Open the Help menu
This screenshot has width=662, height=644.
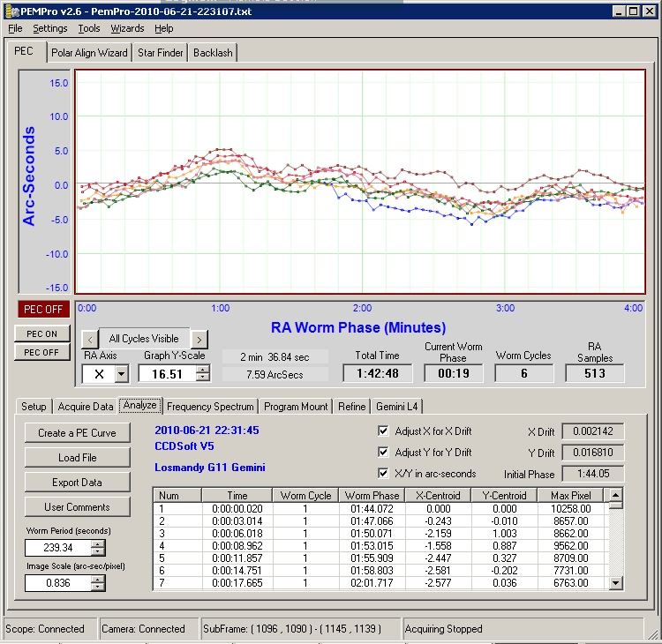tap(164, 28)
